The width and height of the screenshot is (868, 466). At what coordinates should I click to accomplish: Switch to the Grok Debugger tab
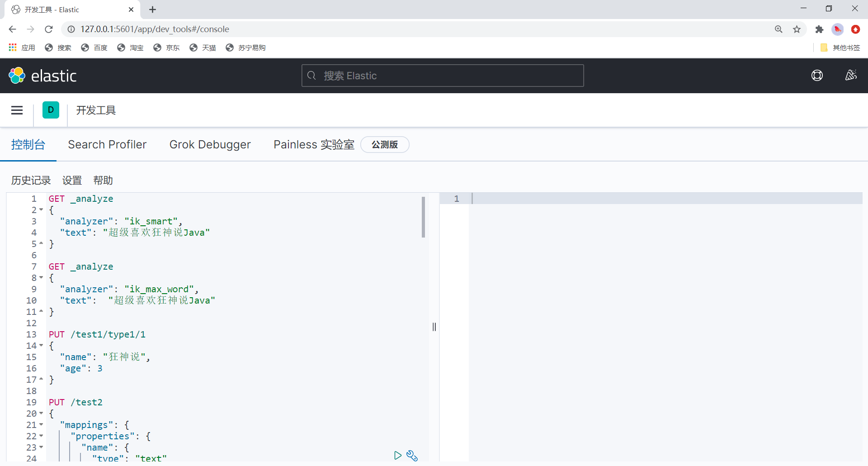pyautogui.click(x=210, y=145)
